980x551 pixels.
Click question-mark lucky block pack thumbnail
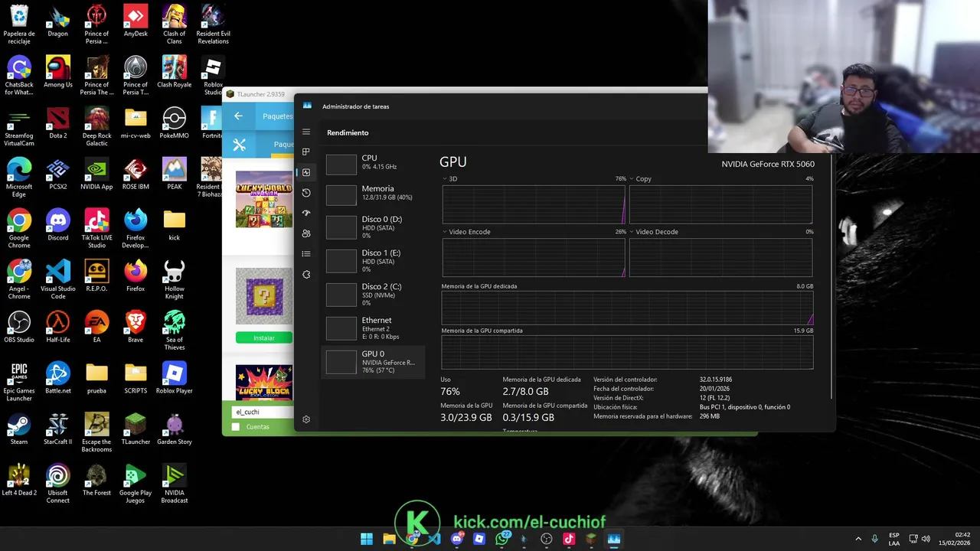(x=263, y=295)
